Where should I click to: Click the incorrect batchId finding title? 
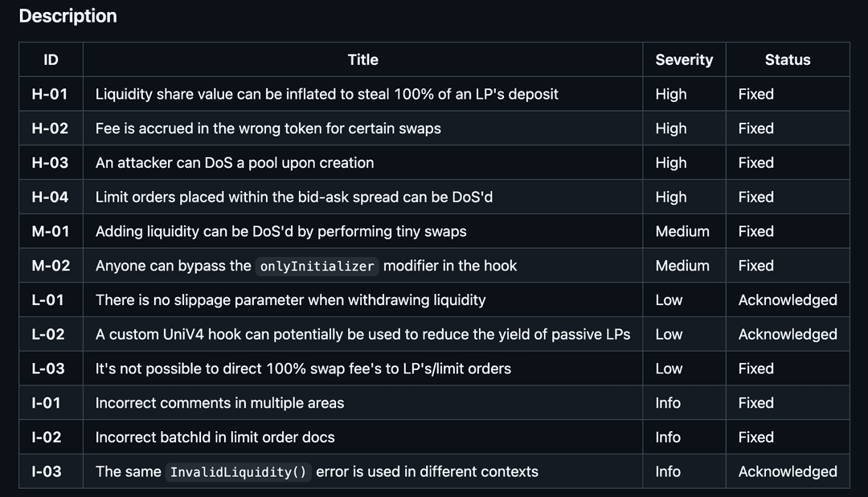click(x=215, y=438)
